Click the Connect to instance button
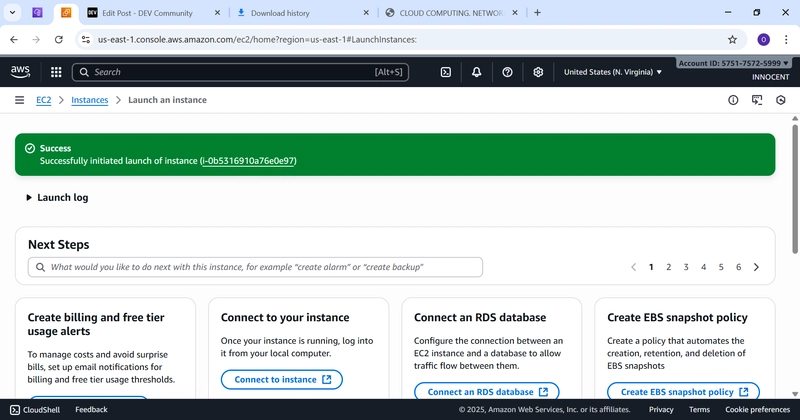Screen dimensions: 800x420 pos(282,379)
